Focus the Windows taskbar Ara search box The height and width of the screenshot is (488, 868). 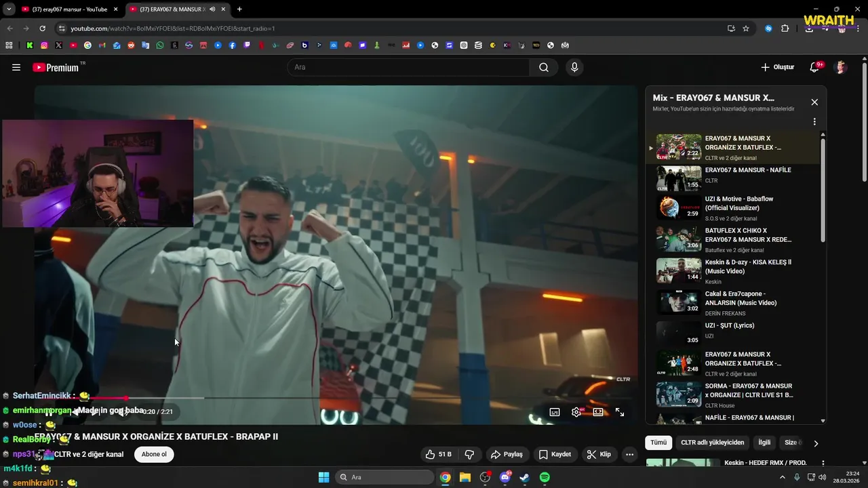(385, 477)
